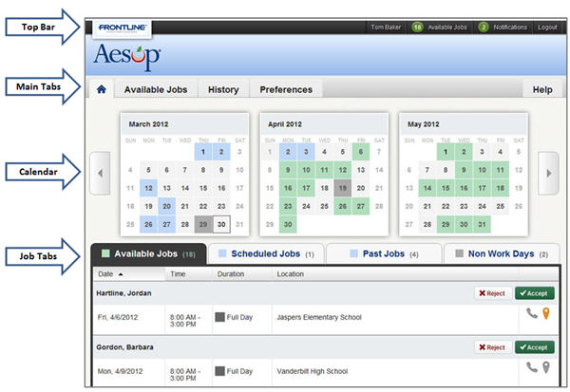Select May 31 green day in calendar
This screenshot has height=392, width=570.
482,225
